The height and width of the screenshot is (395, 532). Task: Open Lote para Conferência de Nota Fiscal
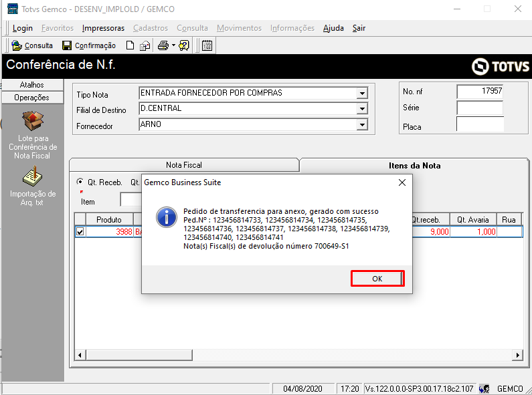coord(33,135)
